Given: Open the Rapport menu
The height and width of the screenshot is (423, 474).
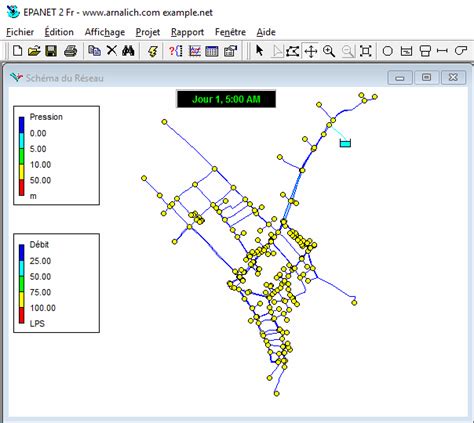Looking at the screenshot, I should point(187,32).
